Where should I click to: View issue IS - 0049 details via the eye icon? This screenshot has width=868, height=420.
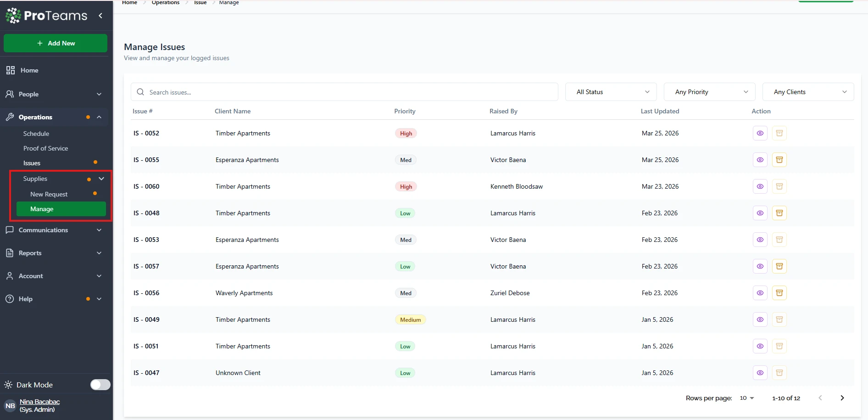760,319
